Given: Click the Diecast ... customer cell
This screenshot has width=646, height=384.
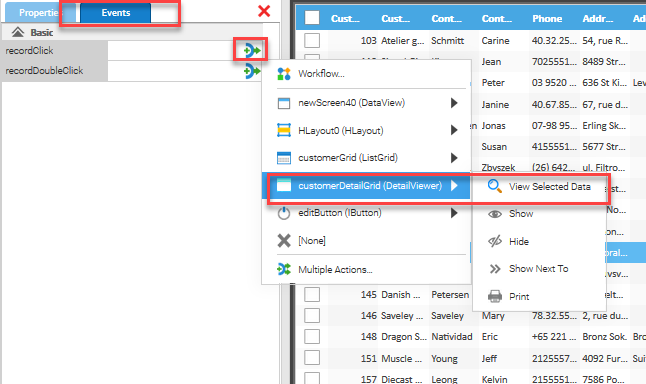Looking at the screenshot, I should (x=402, y=379).
